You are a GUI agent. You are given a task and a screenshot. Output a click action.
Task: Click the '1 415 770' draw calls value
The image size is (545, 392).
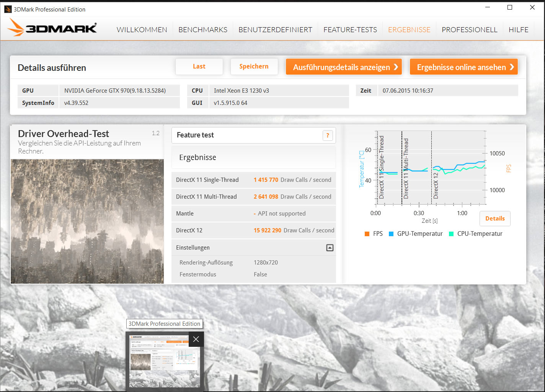[x=266, y=180]
